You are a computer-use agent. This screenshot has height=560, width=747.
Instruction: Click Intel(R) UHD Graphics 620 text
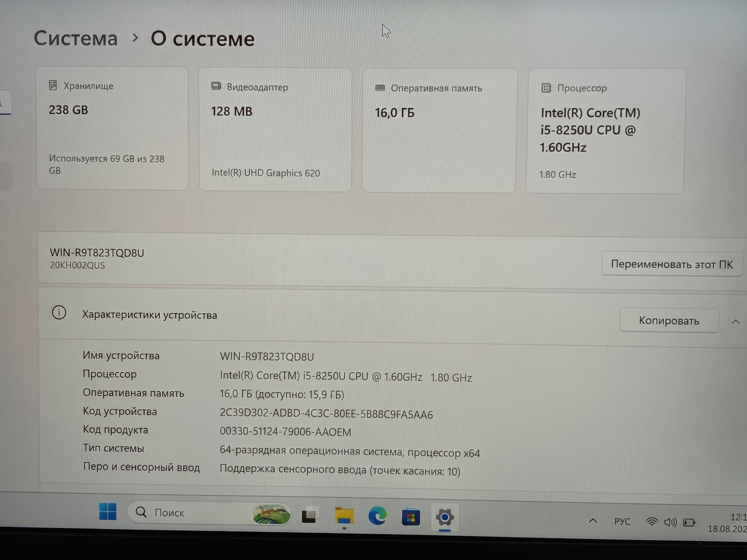(266, 173)
